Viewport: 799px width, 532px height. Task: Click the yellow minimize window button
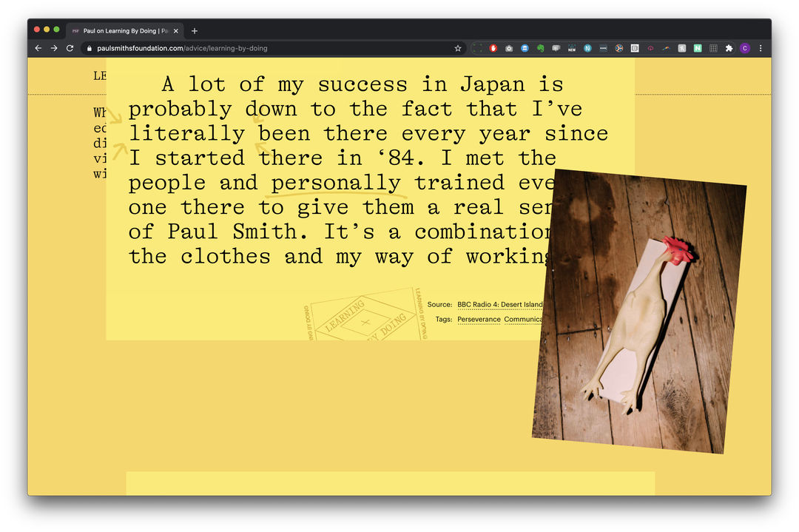tap(47, 30)
